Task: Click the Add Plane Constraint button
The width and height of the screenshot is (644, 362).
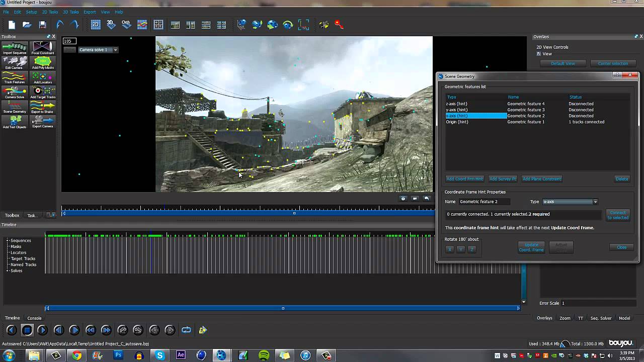Action: coord(541,178)
